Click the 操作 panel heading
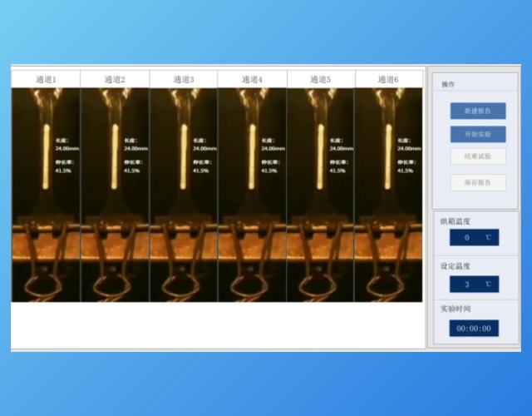The height and width of the screenshot is (416, 532). [449, 85]
